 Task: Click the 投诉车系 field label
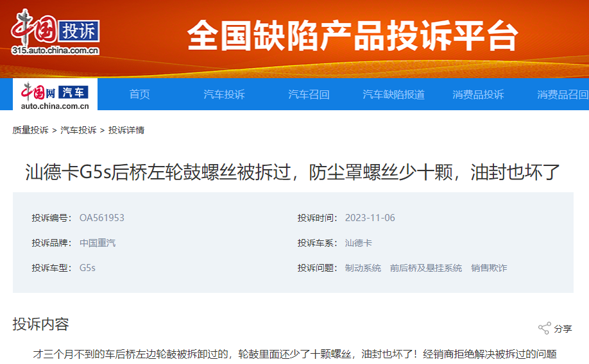pos(318,243)
